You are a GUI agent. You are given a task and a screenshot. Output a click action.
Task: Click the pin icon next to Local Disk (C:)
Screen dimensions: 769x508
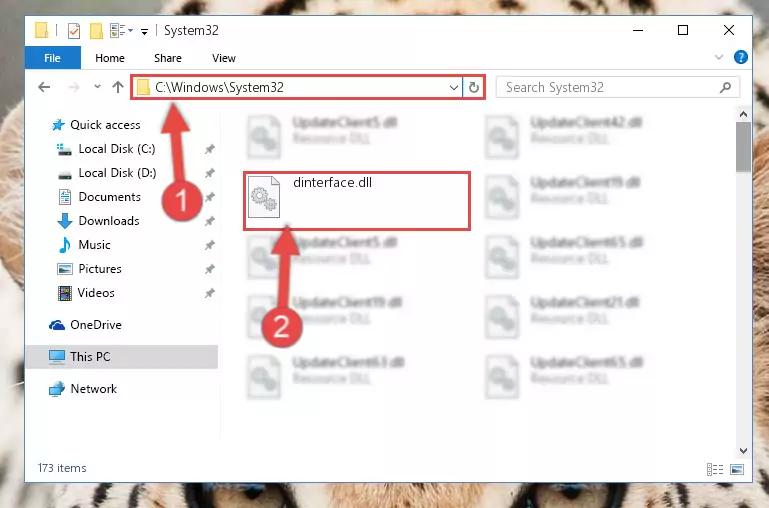click(209, 149)
